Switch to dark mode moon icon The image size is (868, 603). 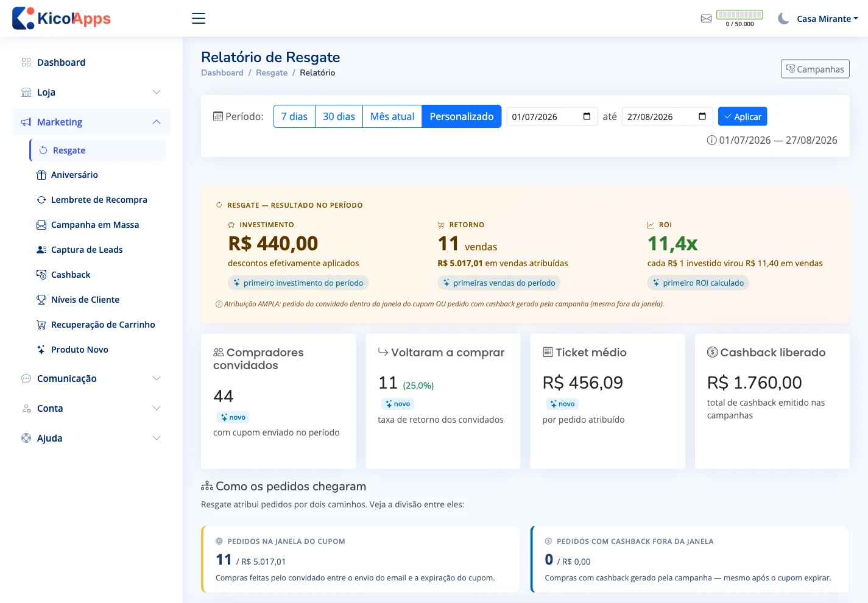[783, 19]
